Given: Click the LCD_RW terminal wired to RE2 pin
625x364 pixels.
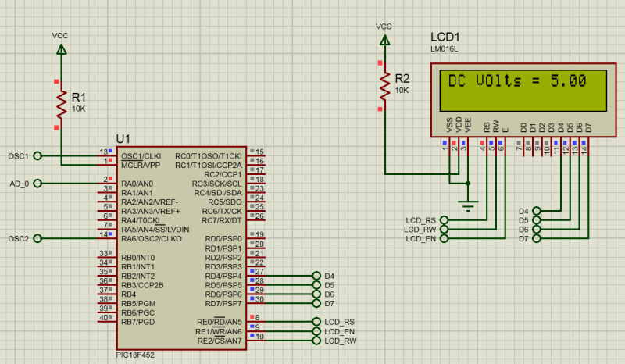Looking at the screenshot, I should coord(316,341).
